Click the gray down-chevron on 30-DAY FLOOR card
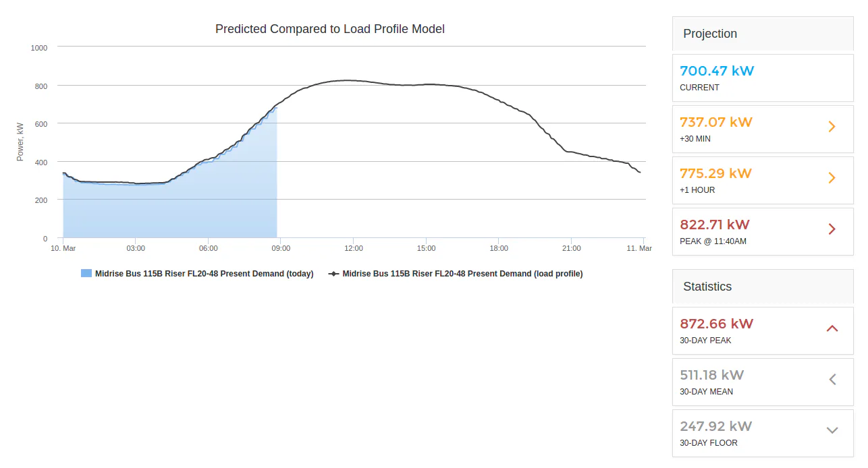 (x=832, y=430)
